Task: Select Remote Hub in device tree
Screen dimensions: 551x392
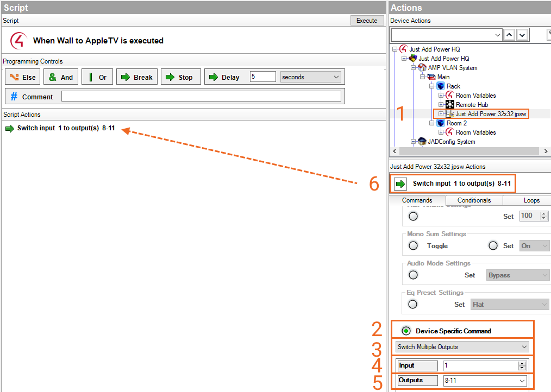Action: [472, 105]
